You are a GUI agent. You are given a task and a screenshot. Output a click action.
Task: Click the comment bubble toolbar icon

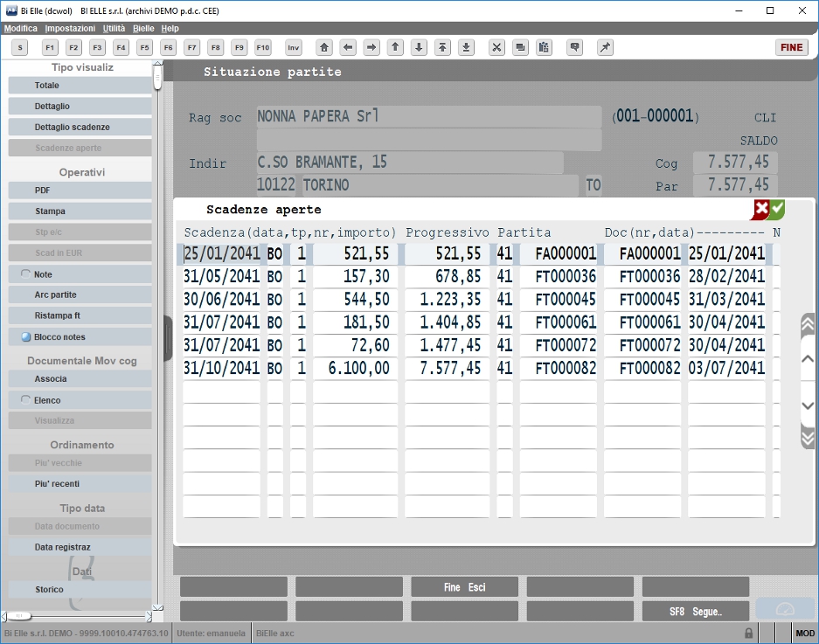click(574, 47)
